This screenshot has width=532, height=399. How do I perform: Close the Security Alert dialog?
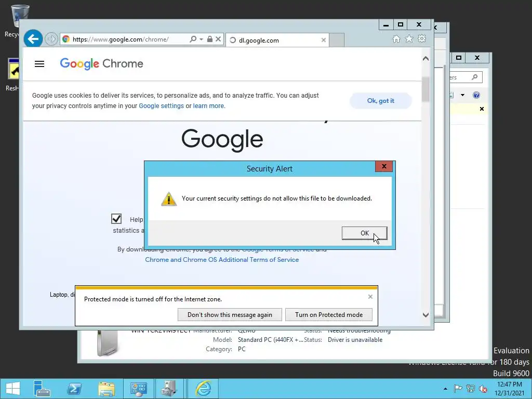point(384,166)
